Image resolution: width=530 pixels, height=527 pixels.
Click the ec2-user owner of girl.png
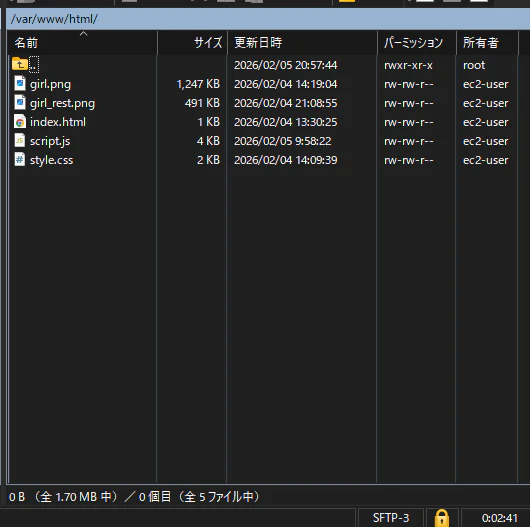pyautogui.click(x=485, y=84)
